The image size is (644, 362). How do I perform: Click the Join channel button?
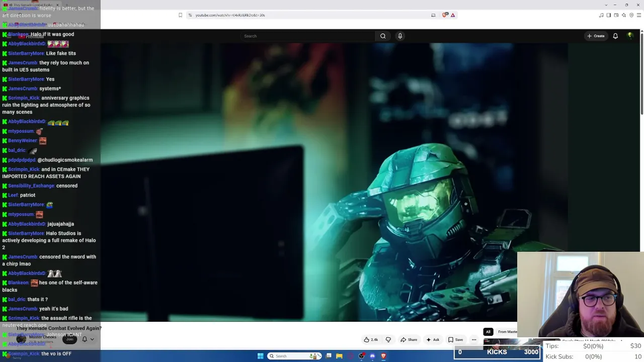[69, 339]
